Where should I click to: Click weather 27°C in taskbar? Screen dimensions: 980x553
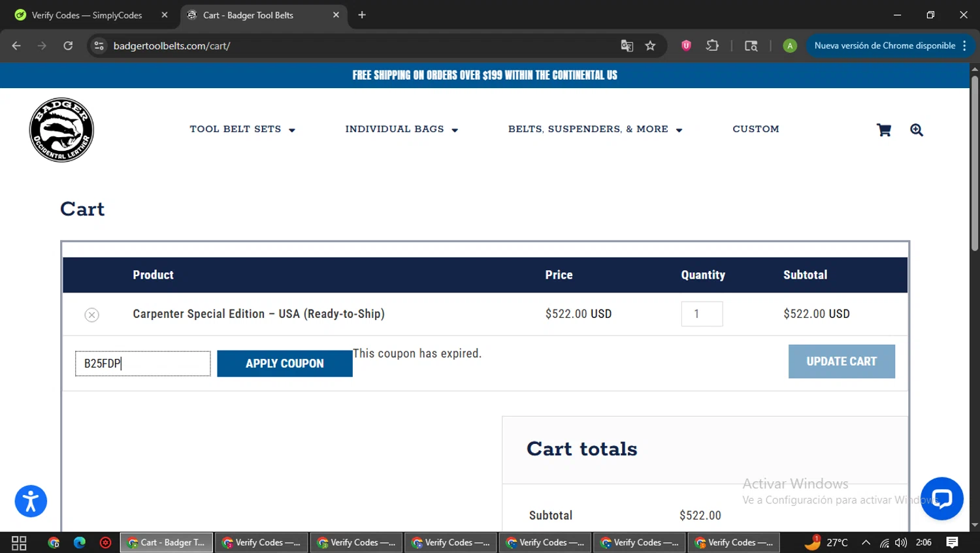click(826, 543)
